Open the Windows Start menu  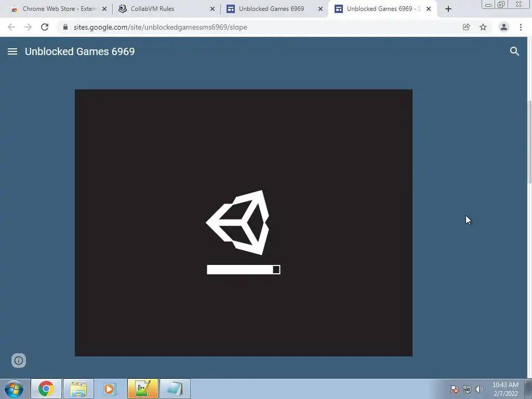[14, 389]
